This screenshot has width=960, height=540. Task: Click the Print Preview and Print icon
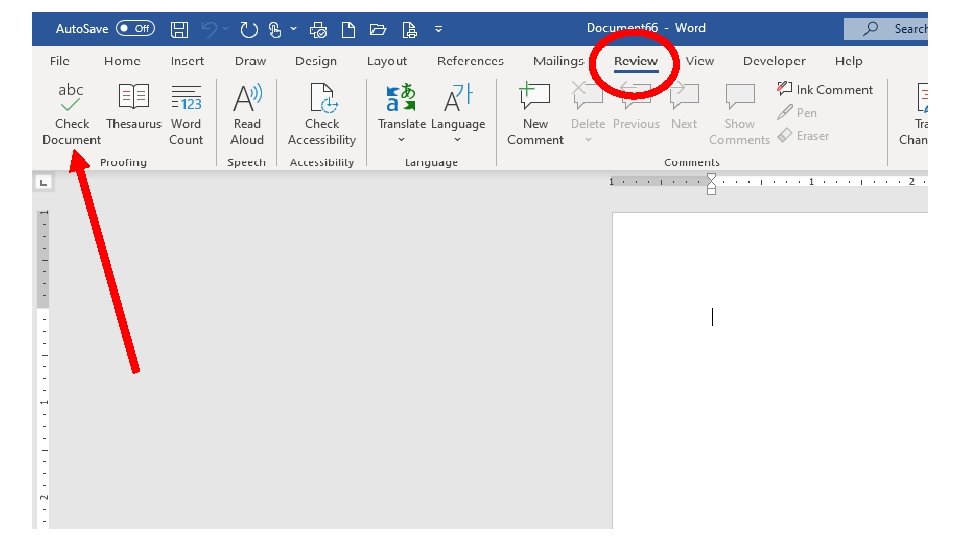(x=318, y=29)
